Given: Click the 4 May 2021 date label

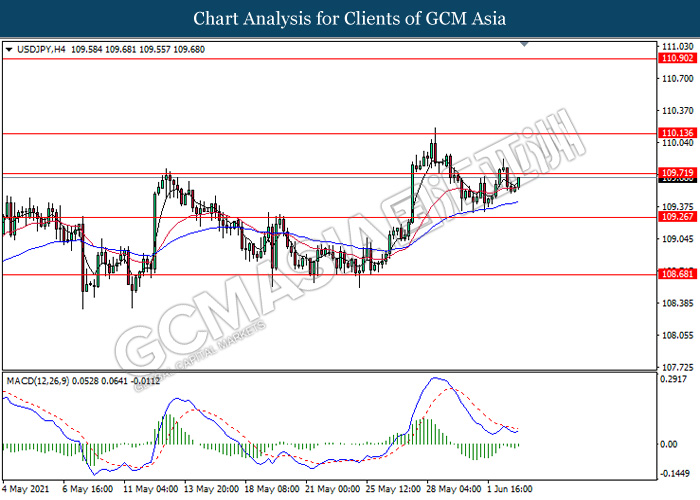Looking at the screenshot, I should coord(25,489).
